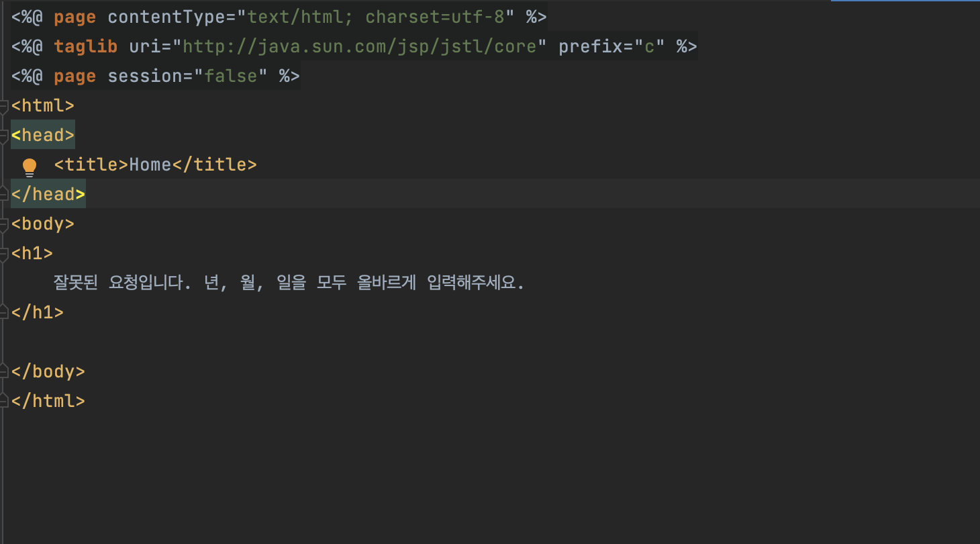Toggle the fold marker beside the closing </h1> tag

3,312
